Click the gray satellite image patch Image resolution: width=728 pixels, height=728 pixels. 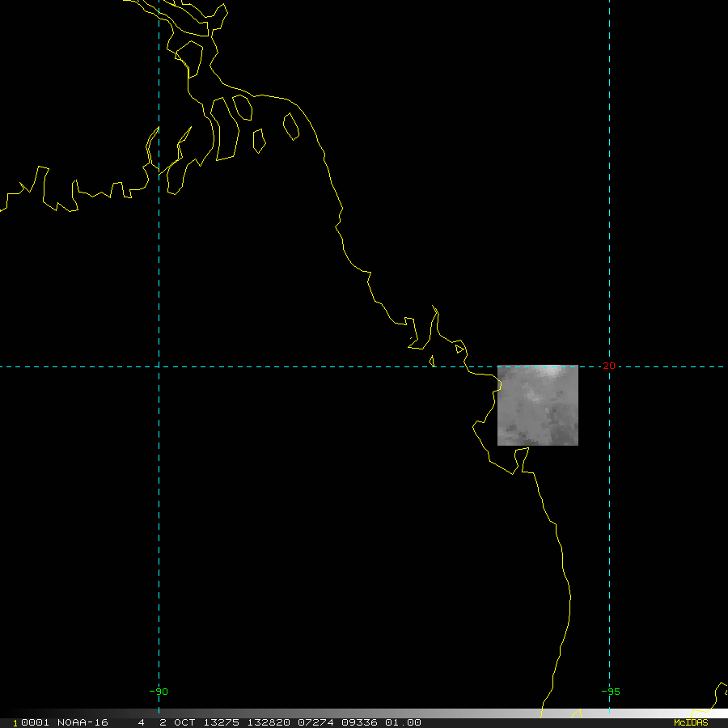pyautogui.click(x=538, y=405)
